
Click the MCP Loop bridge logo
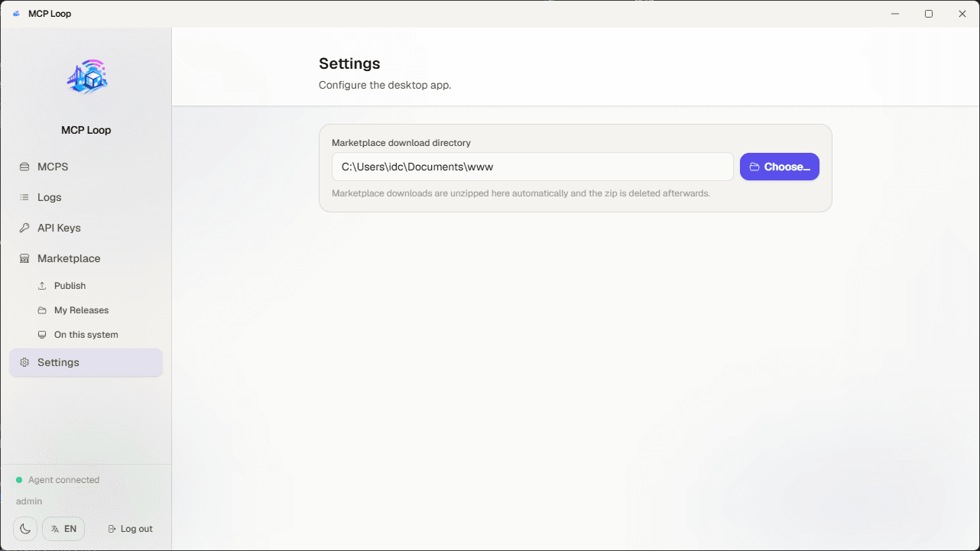[86, 77]
